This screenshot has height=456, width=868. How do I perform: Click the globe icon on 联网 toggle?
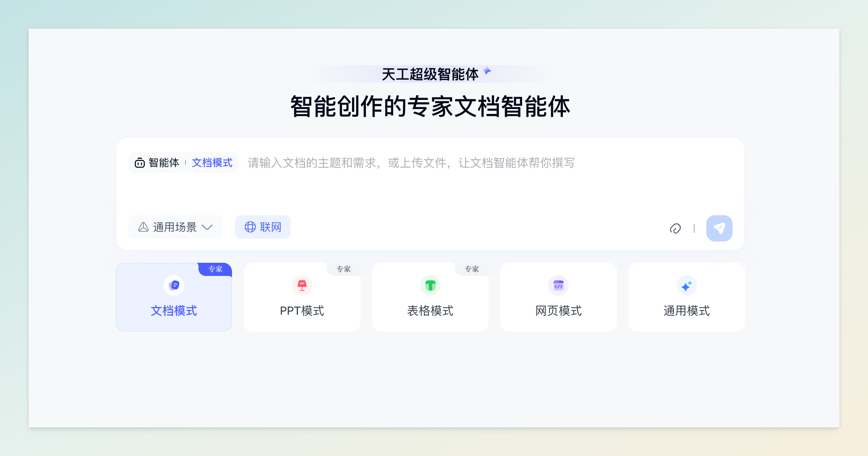coord(250,227)
